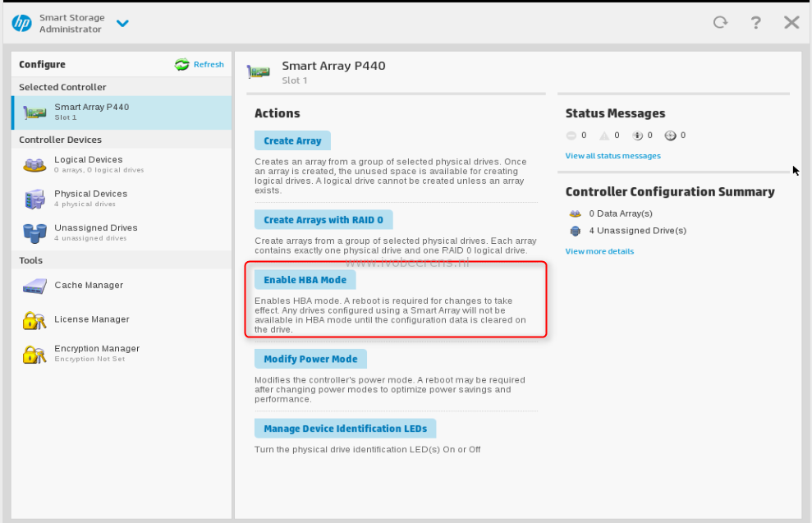Click the Data Arrays icon in summary

(x=575, y=213)
